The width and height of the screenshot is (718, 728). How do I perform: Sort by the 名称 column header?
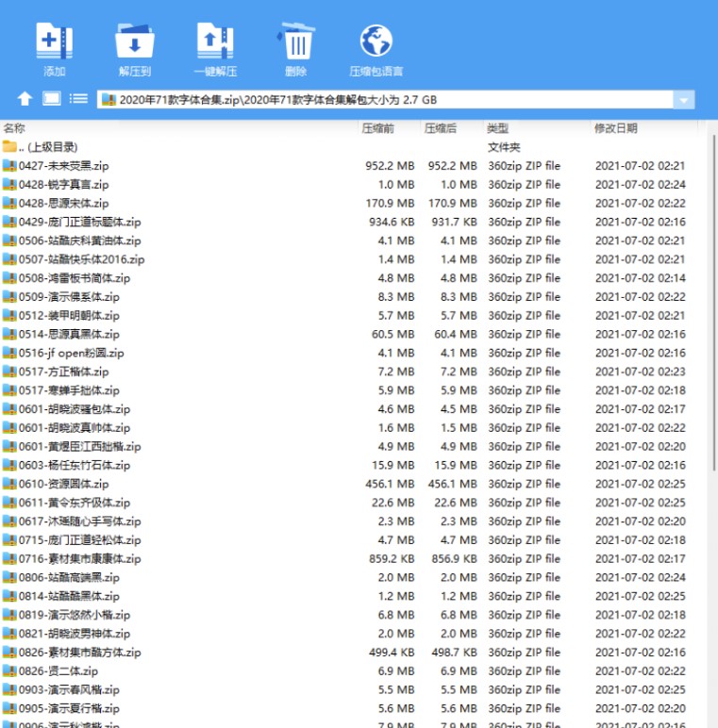click(14, 128)
